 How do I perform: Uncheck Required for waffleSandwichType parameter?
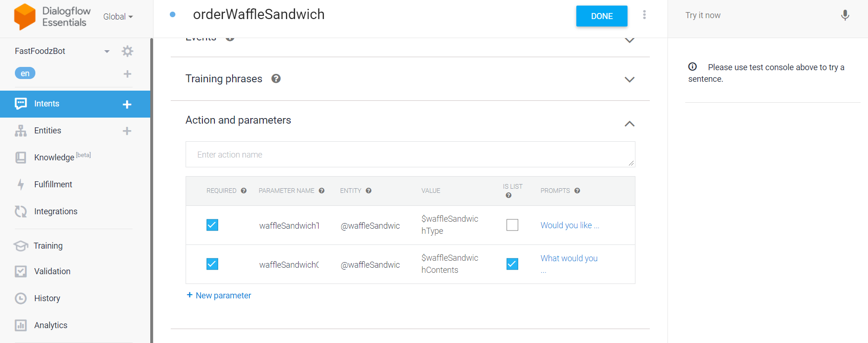(x=212, y=225)
